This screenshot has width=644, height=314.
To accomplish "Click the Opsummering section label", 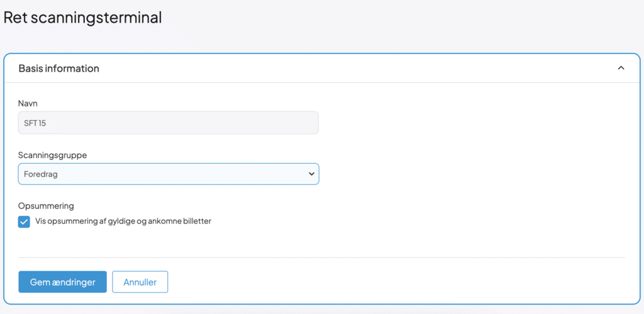I will [x=46, y=206].
